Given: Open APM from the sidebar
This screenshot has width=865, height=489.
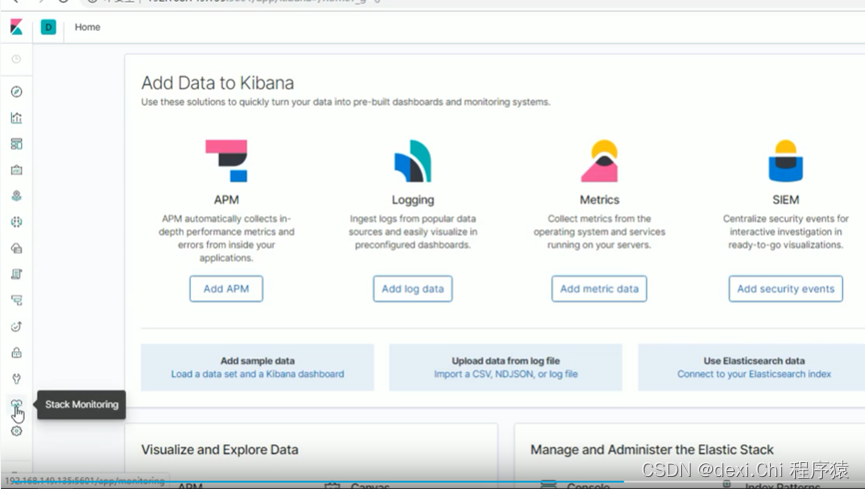Looking at the screenshot, I should (17, 300).
